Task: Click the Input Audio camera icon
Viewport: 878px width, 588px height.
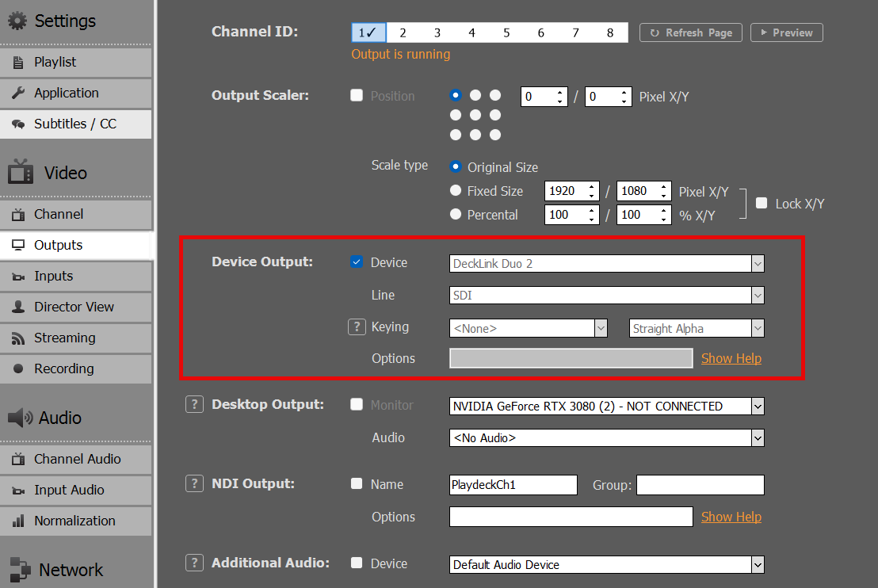Action: click(x=18, y=491)
